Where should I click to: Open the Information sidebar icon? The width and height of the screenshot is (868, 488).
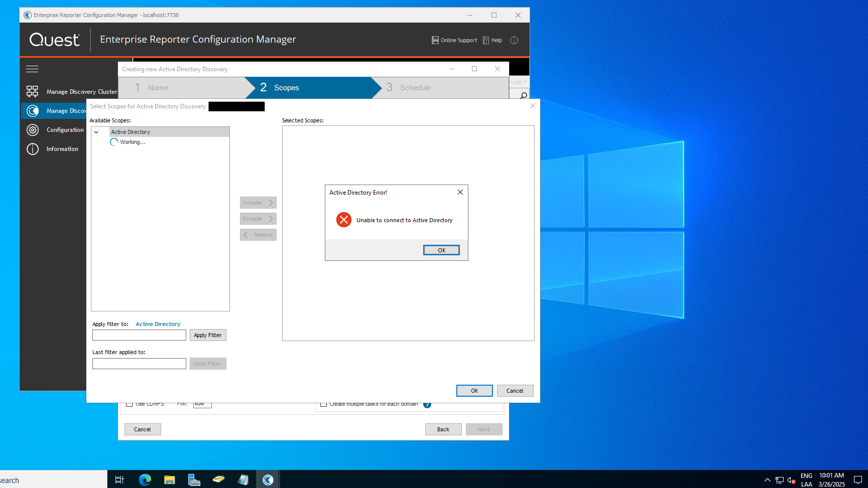click(x=33, y=149)
